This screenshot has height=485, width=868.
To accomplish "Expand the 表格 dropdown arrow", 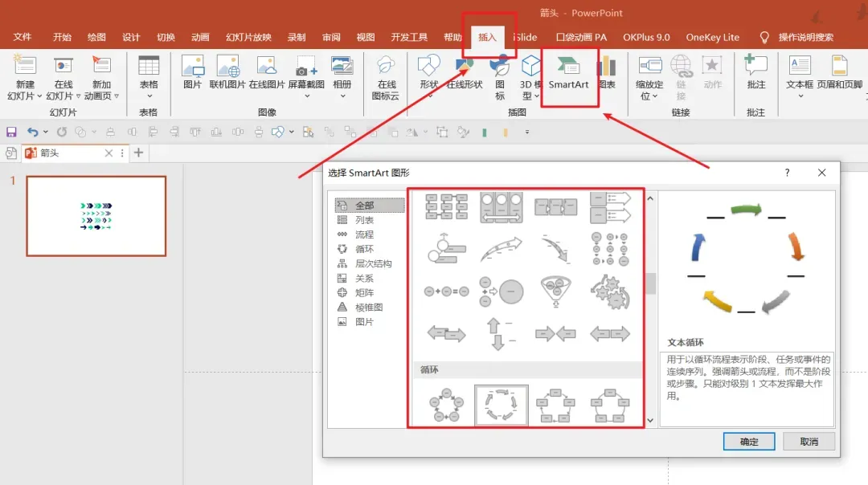I will (149, 97).
